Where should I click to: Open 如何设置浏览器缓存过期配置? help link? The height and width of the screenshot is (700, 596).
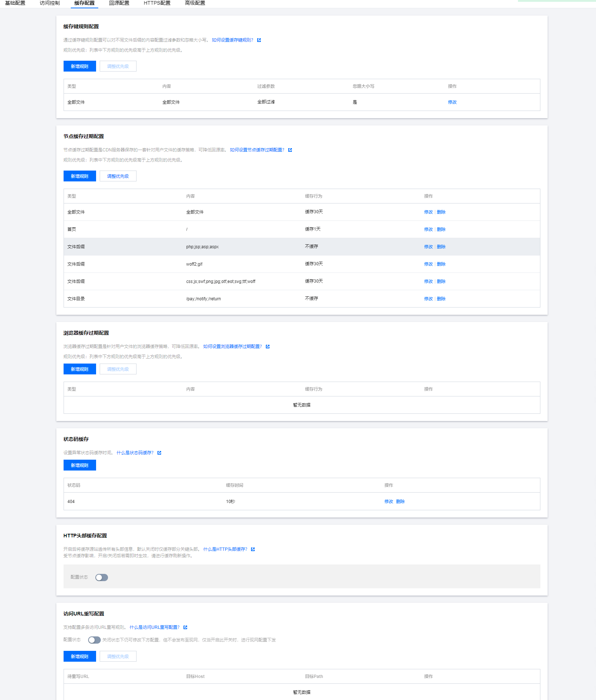233,347
